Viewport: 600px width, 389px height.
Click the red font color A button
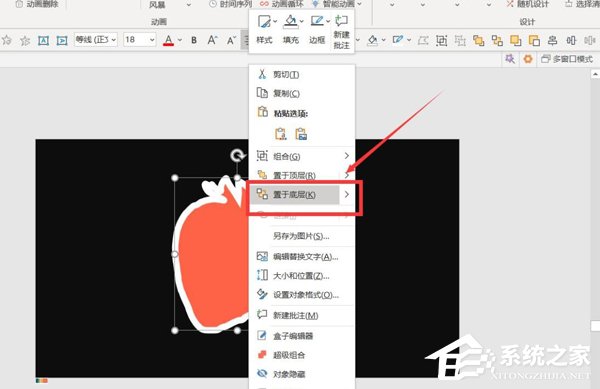click(168, 40)
